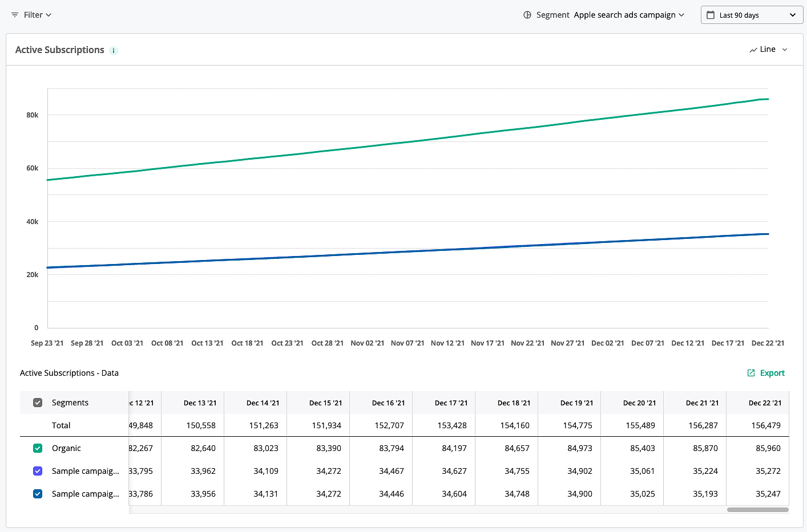This screenshot has width=807, height=532.
Task: Click Total value 153,428
Action: [x=452, y=425]
